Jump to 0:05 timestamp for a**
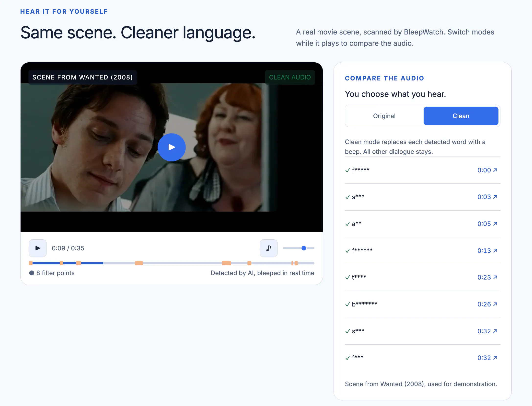The height and width of the screenshot is (406, 532). pyautogui.click(x=487, y=224)
